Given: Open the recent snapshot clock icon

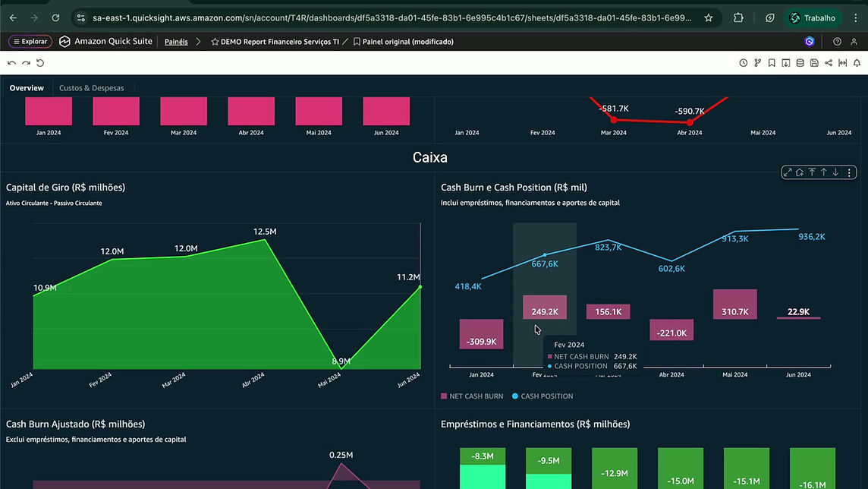Looking at the screenshot, I should point(744,63).
